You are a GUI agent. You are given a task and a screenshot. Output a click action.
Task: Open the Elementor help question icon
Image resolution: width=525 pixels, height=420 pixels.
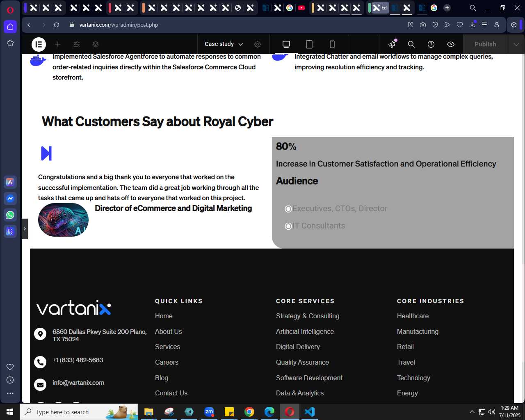pyautogui.click(x=431, y=44)
